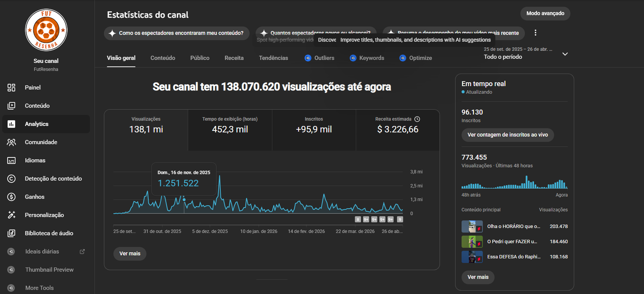The width and height of the screenshot is (644, 294).
Task: Click Ver contagem de inscritos ao vivo
Action: [x=507, y=135]
